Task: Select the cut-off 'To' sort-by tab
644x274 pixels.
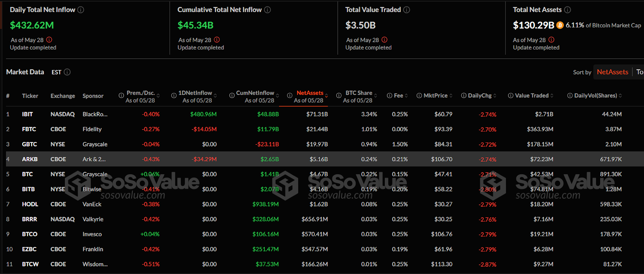Action: pyautogui.click(x=639, y=72)
